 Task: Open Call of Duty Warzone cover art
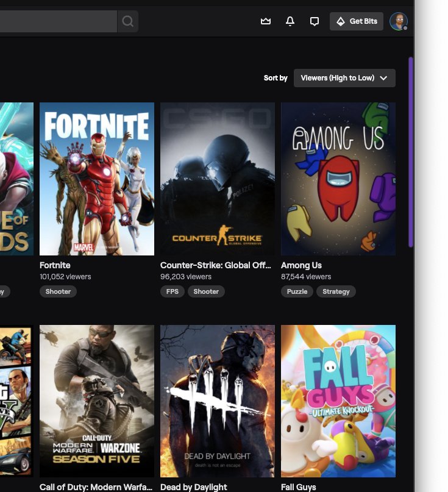coord(97,401)
